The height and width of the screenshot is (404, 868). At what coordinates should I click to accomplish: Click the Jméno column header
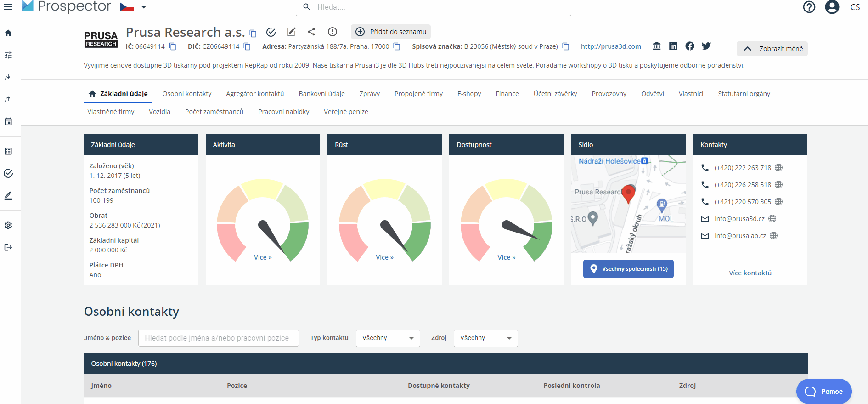tap(101, 386)
